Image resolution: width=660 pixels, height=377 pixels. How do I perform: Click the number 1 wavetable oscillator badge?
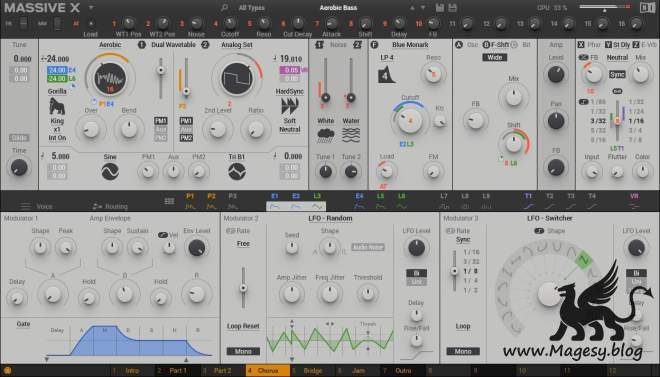141,45
